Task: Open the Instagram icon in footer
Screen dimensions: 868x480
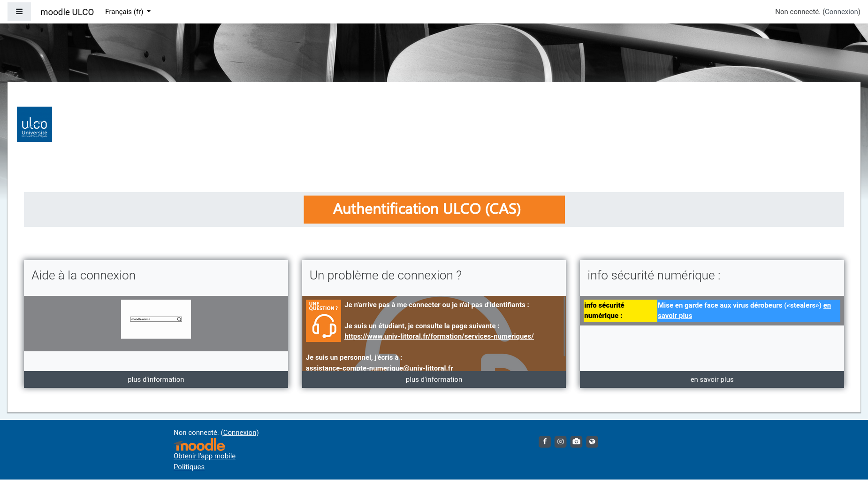Action: point(560,441)
